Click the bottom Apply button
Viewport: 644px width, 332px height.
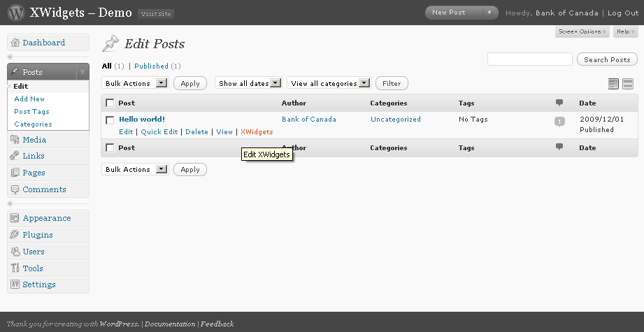pos(190,169)
